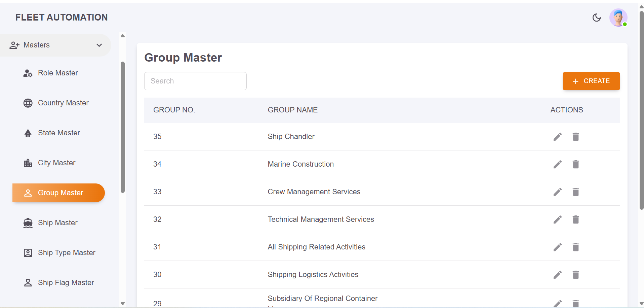Select the Ship Master ship icon
644x308 pixels.
tap(28, 223)
